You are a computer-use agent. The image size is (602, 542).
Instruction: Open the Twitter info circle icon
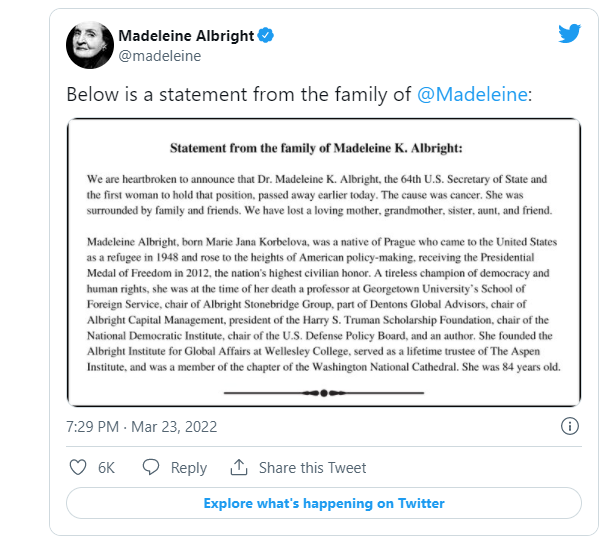coord(569,426)
